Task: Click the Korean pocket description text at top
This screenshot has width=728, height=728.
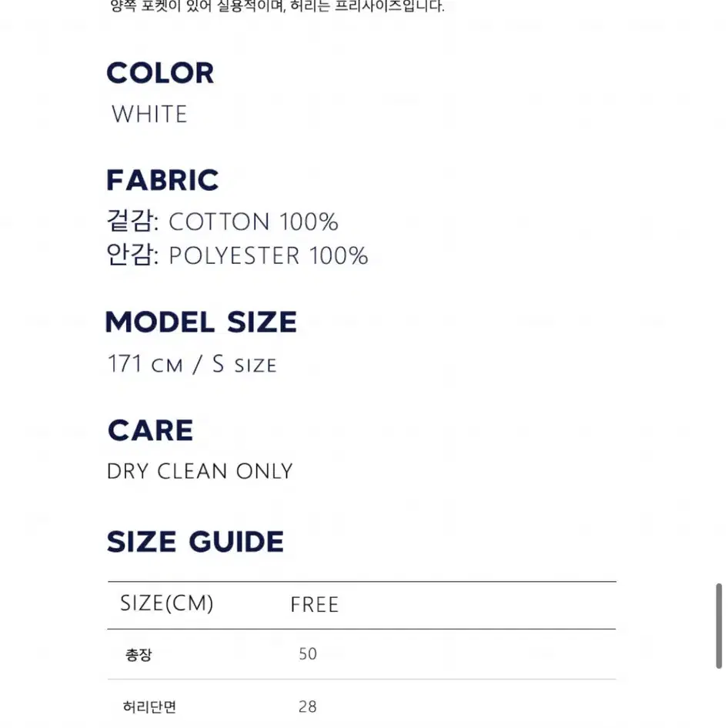Action: click(277, 6)
